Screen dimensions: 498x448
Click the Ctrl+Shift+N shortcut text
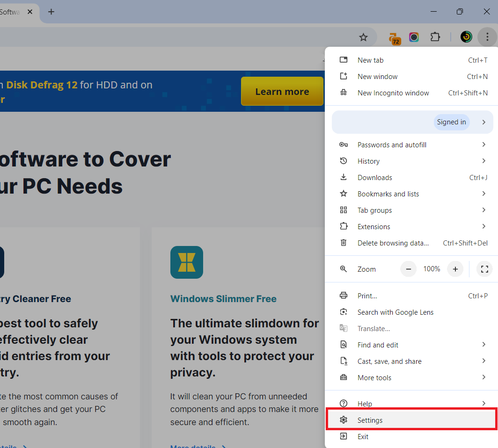pyautogui.click(x=468, y=93)
